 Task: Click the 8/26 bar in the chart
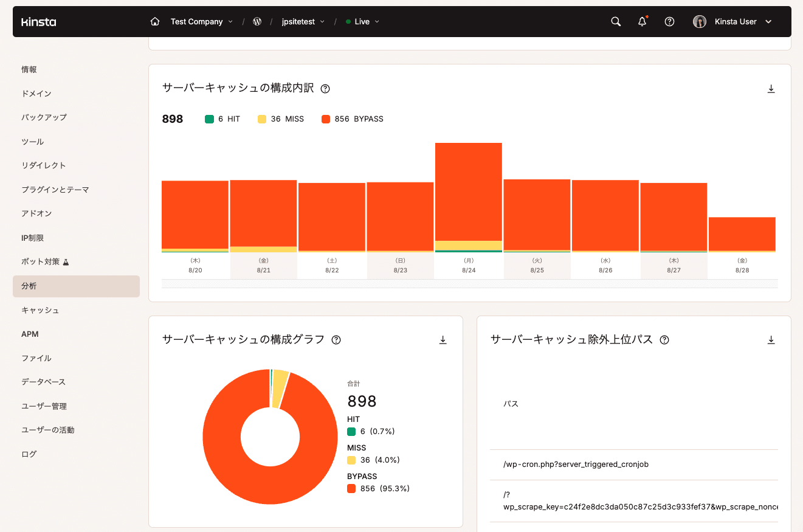(x=605, y=216)
